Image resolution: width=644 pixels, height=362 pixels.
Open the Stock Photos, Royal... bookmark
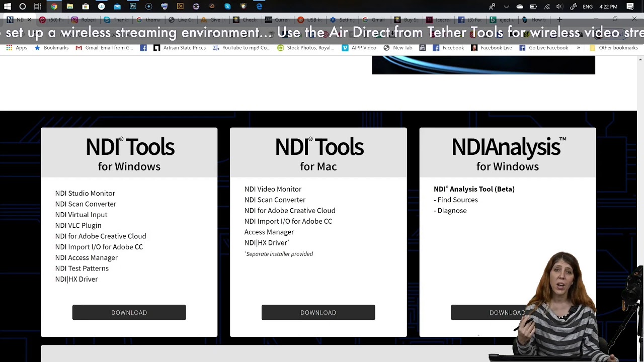point(305,48)
